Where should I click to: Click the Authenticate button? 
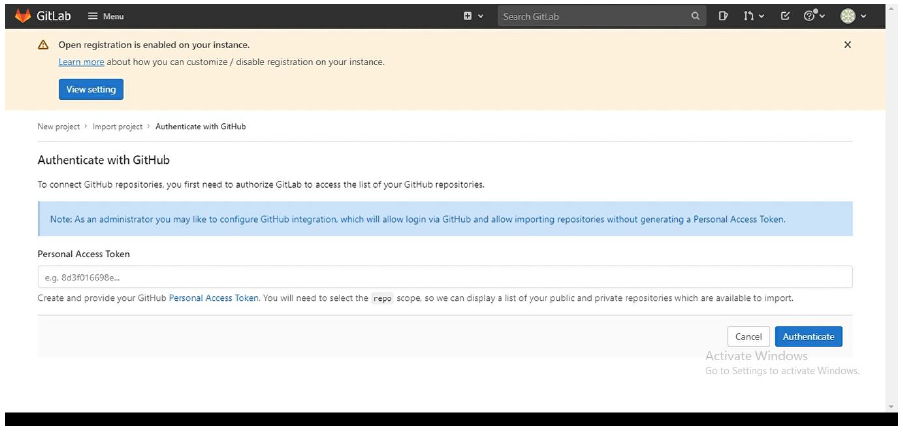[x=809, y=337]
